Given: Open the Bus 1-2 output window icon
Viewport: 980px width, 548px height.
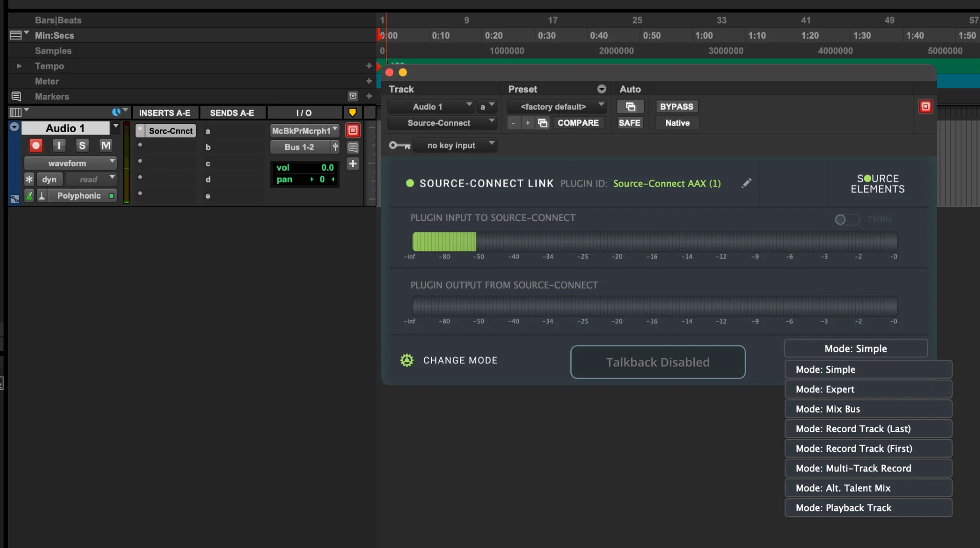Looking at the screenshot, I should point(335,147).
